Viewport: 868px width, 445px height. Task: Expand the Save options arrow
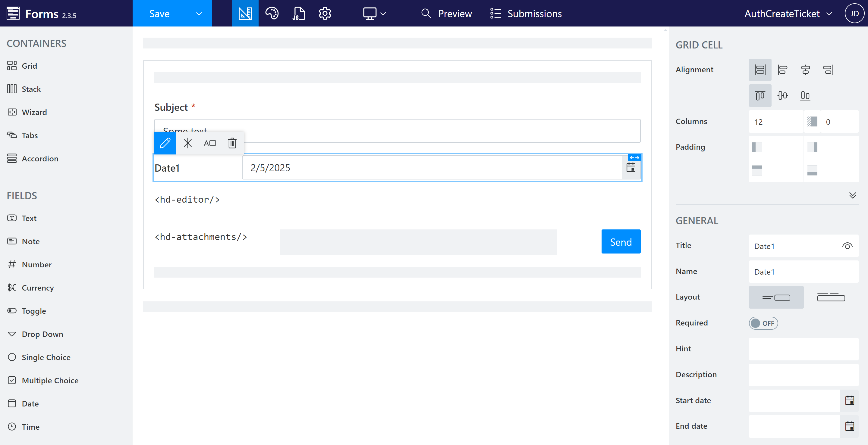pyautogui.click(x=199, y=14)
